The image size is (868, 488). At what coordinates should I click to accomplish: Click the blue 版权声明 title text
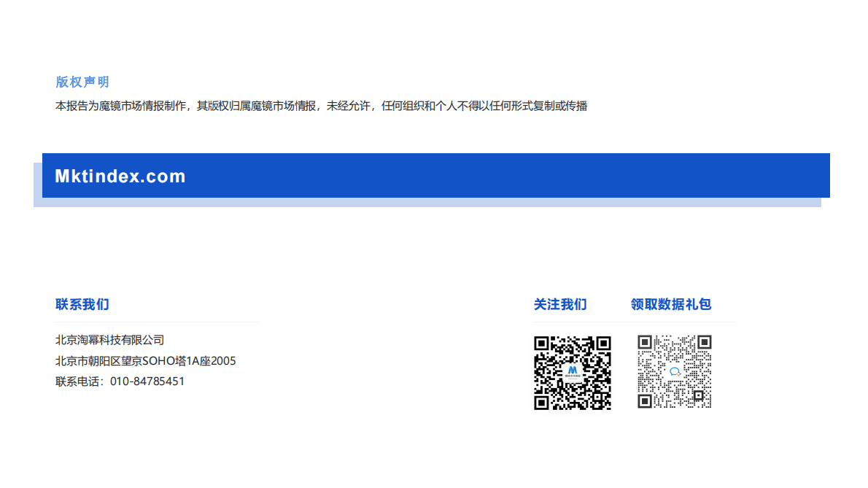click(81, 82)
